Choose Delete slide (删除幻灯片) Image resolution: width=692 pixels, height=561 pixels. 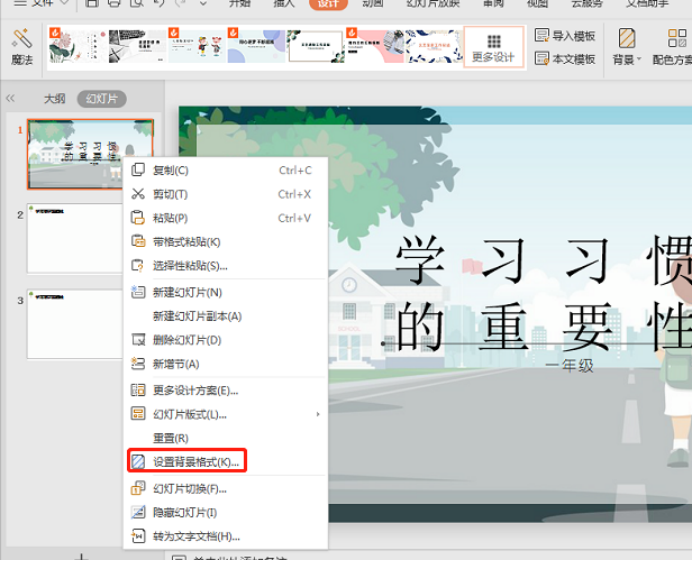pyautogui.click(x=226, y=340)
